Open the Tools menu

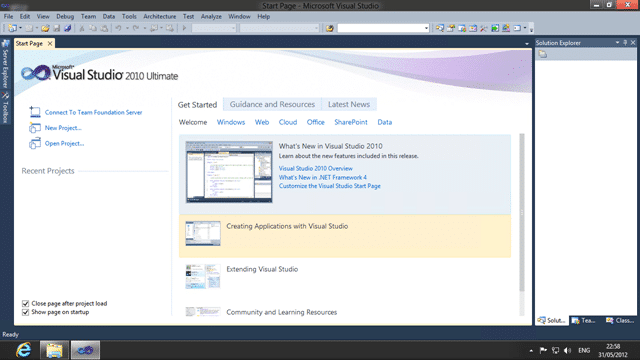click(x=129, y=16)
